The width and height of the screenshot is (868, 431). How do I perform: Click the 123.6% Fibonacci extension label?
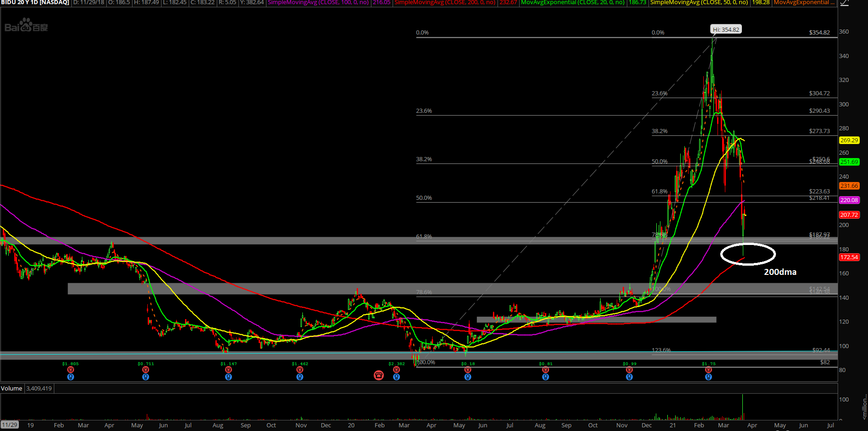click(x=661, y=350)
